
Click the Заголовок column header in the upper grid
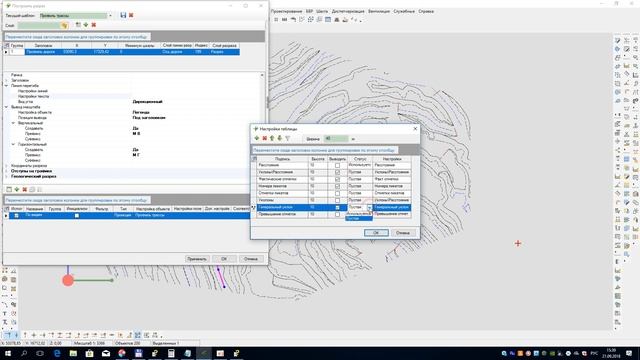coord(43,46)
